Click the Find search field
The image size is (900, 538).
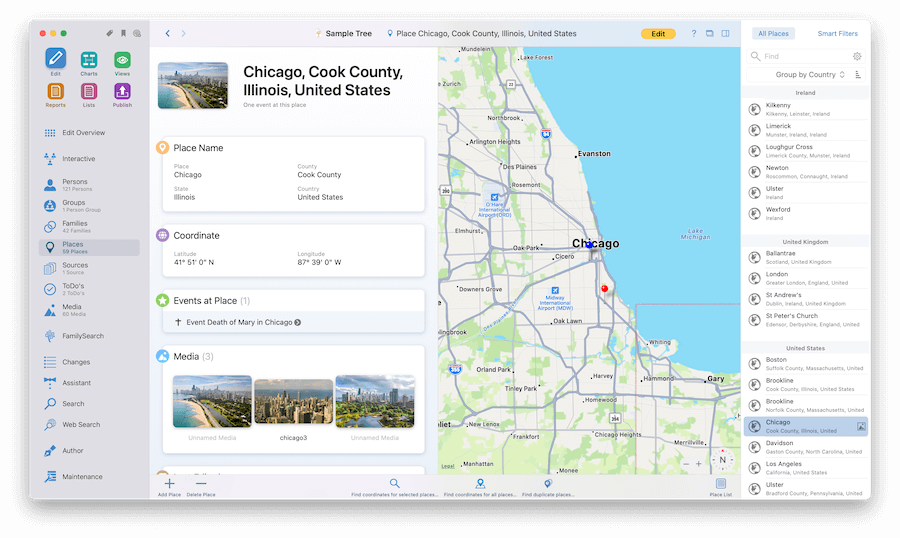pyautogui.click(x=800, y=56)
